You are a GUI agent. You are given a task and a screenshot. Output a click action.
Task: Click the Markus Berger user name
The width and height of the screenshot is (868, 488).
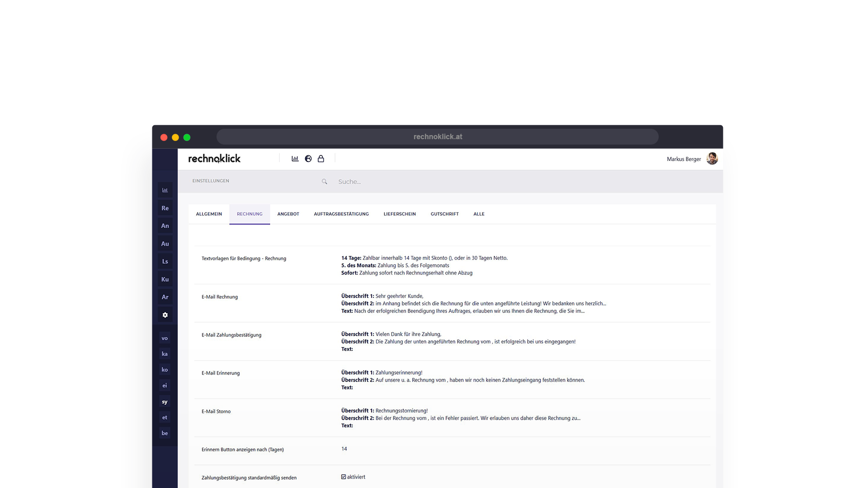tap(684, 159)
